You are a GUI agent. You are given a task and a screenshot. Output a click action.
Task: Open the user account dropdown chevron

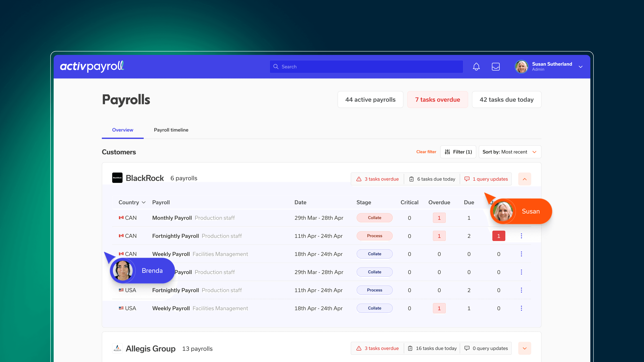[580, 67]
